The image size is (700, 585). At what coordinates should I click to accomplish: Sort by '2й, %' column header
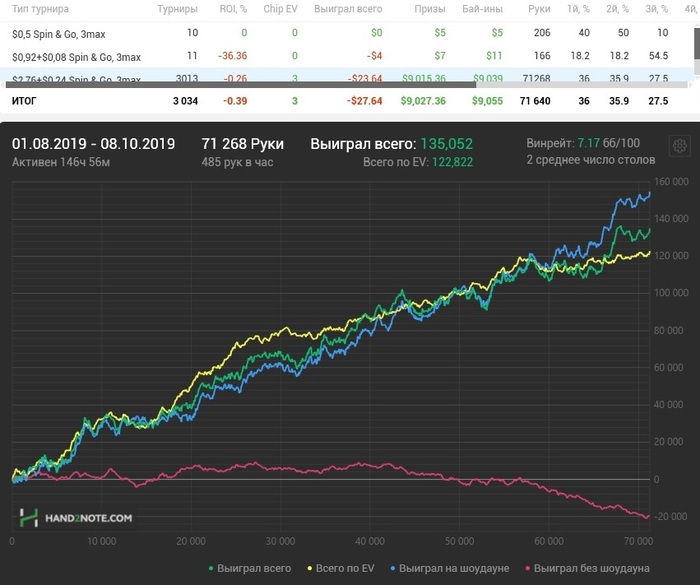(x=617, y=9)
